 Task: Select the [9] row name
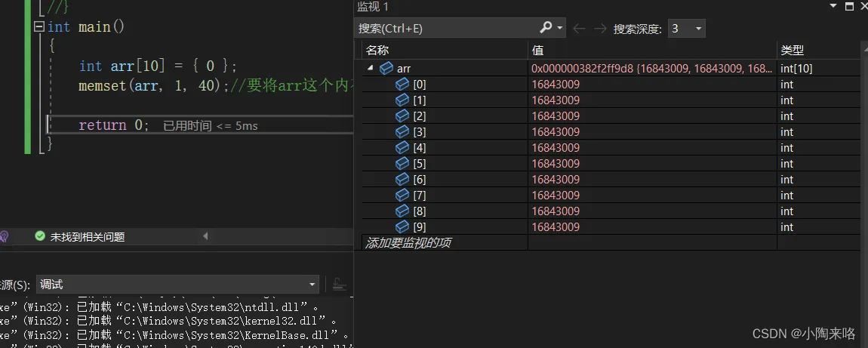[420, 227]
